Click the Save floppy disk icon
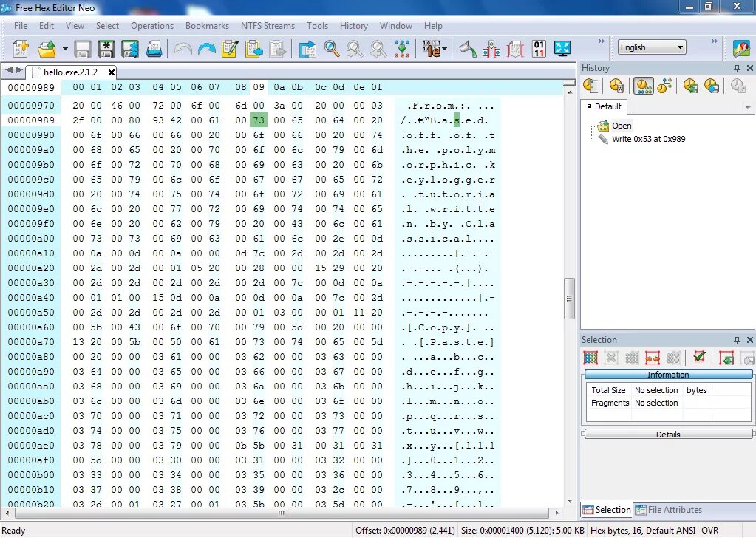Screen dimensions: 756x538 tap(83, 49)
